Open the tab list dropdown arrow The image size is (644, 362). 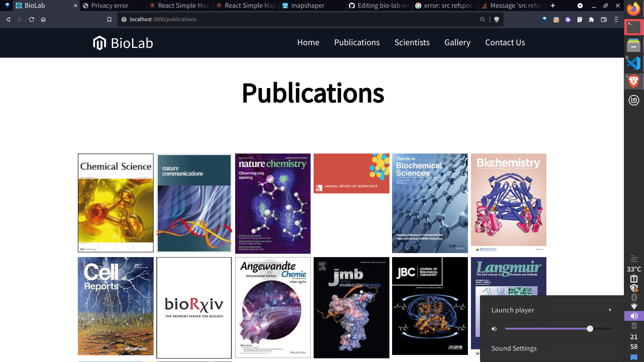580,6
